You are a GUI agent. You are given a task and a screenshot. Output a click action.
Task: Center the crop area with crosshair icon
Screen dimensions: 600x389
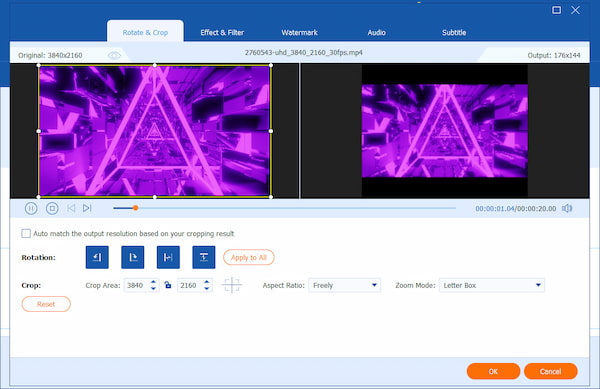[232, 285]
